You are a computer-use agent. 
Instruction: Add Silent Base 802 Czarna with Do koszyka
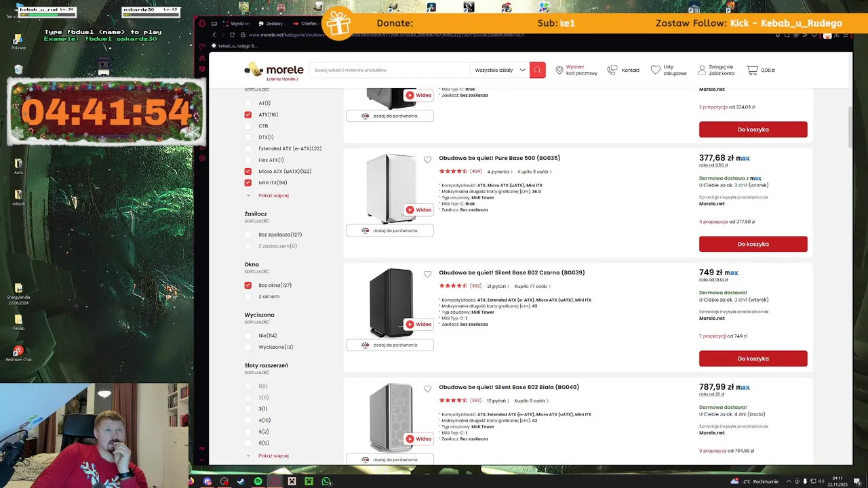click(753, 359)
